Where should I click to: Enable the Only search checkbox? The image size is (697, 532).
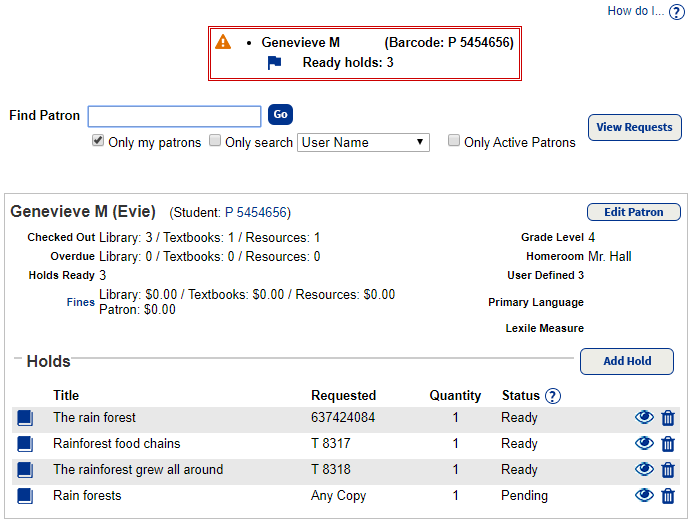pos(215,141)
